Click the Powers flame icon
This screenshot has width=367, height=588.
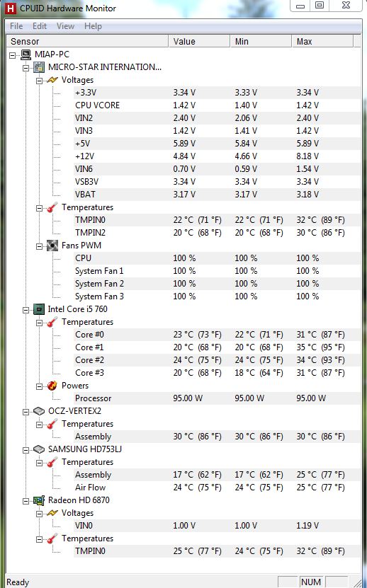(52, 386)
